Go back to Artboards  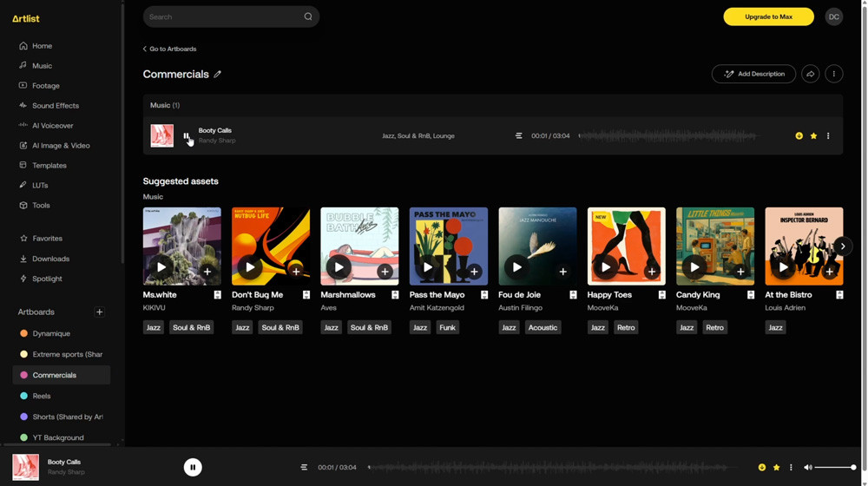coord(169,49)
